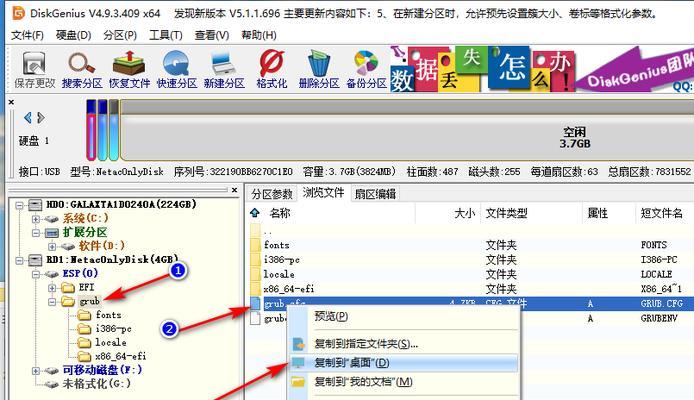Select the GRUB.CFG file row
This screenshot has width=694, height=400.
(472, 303)
